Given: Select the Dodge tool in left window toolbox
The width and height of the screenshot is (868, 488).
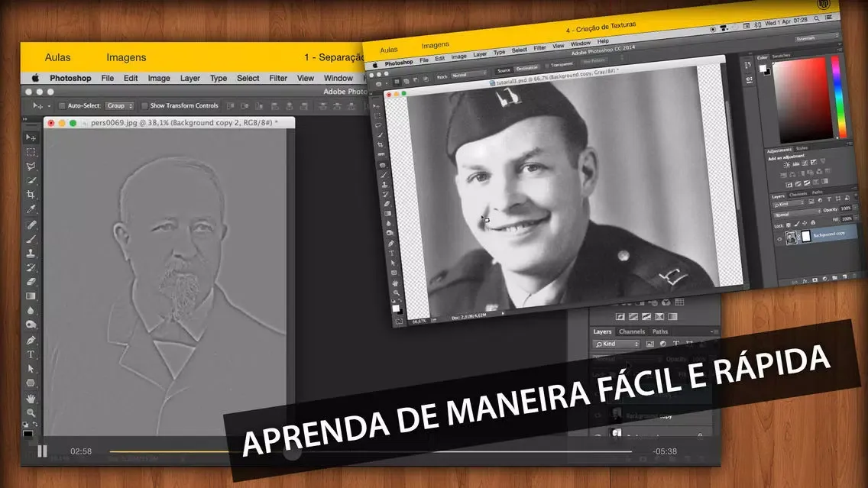Looking at the screenshot, I should click(x=31, y=325).
